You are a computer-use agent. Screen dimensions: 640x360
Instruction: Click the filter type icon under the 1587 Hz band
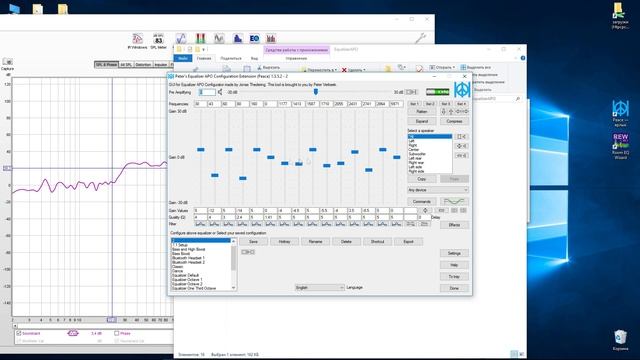coord(312,224)
